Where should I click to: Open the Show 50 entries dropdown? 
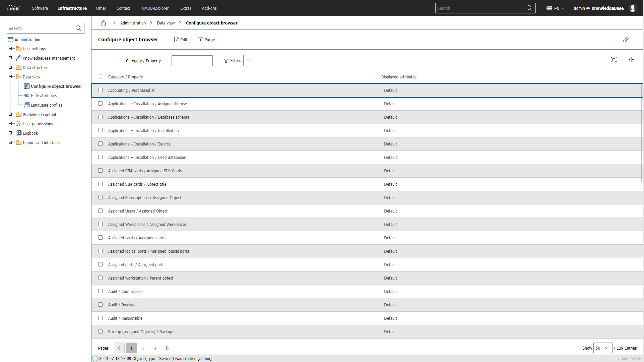tap(603, 348)
